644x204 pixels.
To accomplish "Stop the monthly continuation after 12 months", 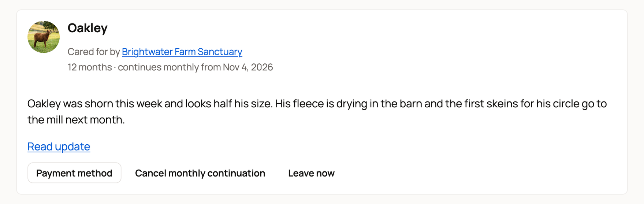I will tap(200, 173).
